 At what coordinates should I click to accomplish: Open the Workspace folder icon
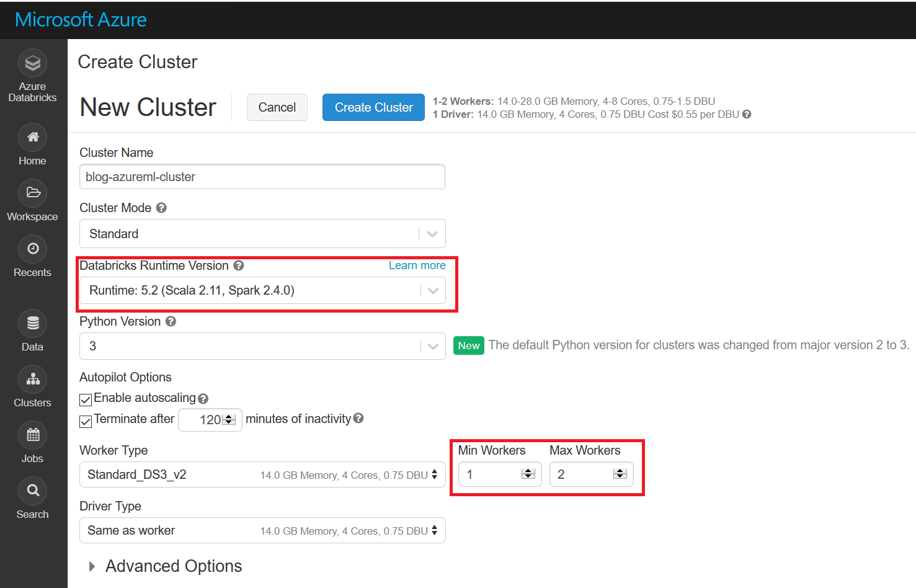33,194
